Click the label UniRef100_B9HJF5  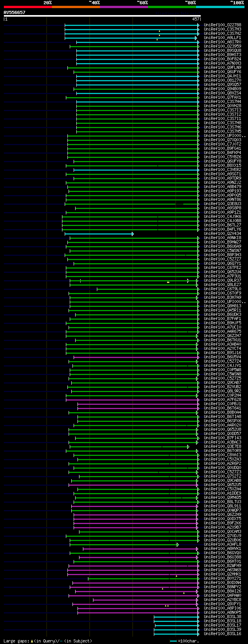click(222, 323)
